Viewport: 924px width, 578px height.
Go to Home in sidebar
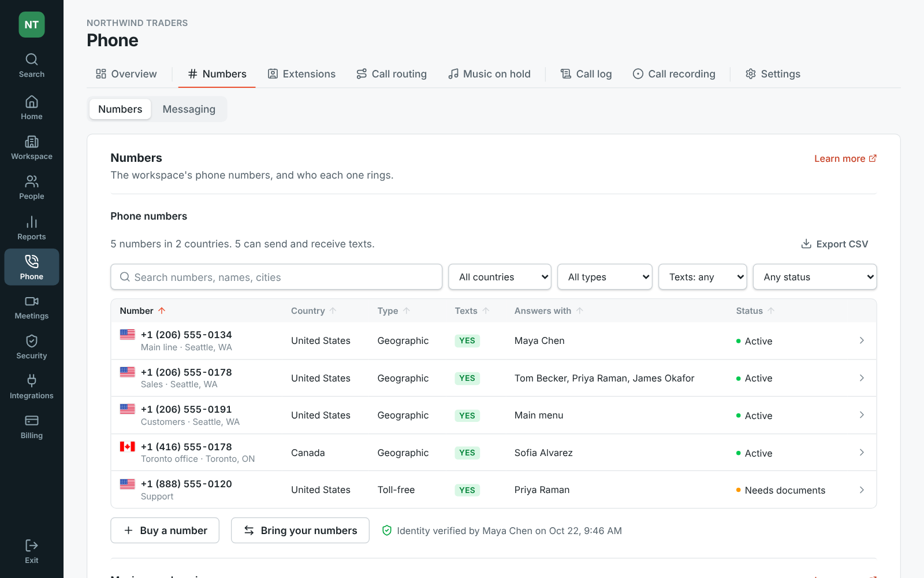click(31, 108)
